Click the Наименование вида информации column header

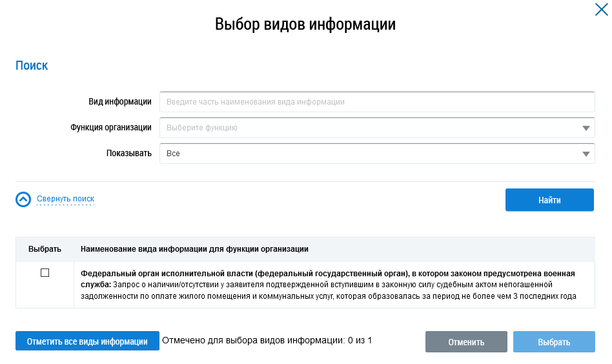pos(194,248)
